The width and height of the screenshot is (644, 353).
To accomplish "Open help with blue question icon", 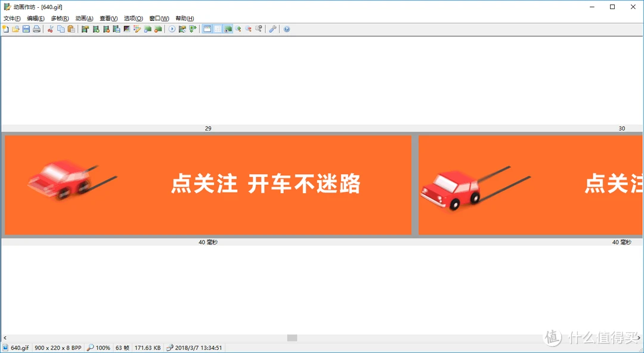I will [x=287, y=29].
